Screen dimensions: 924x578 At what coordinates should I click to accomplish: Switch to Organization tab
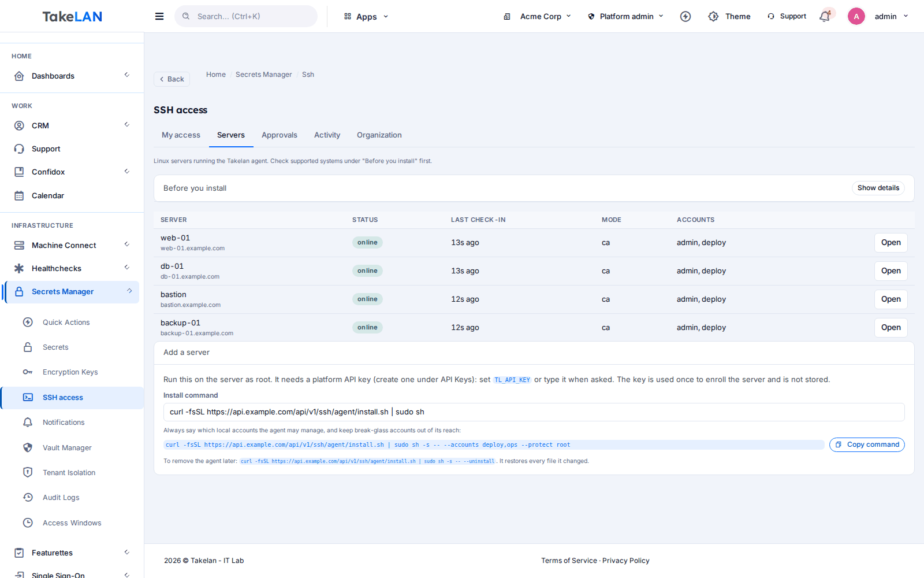pyautogui.click(x=379, y=135)
